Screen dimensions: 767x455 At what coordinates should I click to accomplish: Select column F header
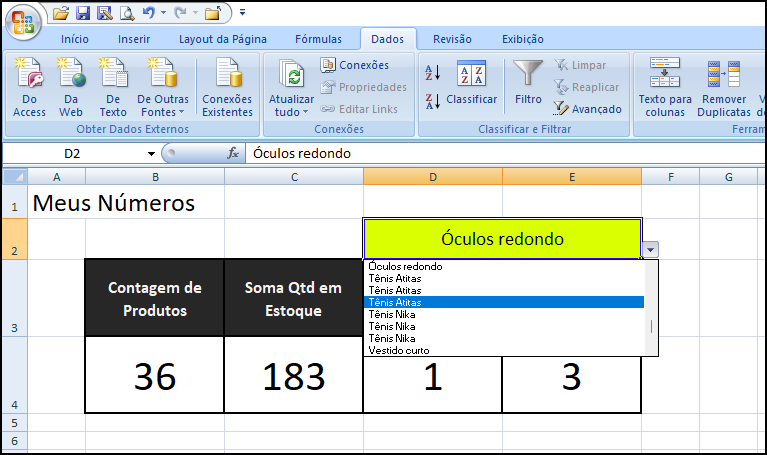tap(671, 177)
